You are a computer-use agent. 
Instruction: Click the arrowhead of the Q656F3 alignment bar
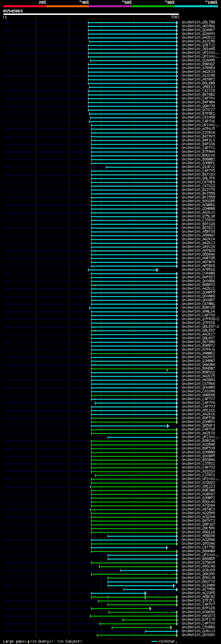(x=168, y=426)
